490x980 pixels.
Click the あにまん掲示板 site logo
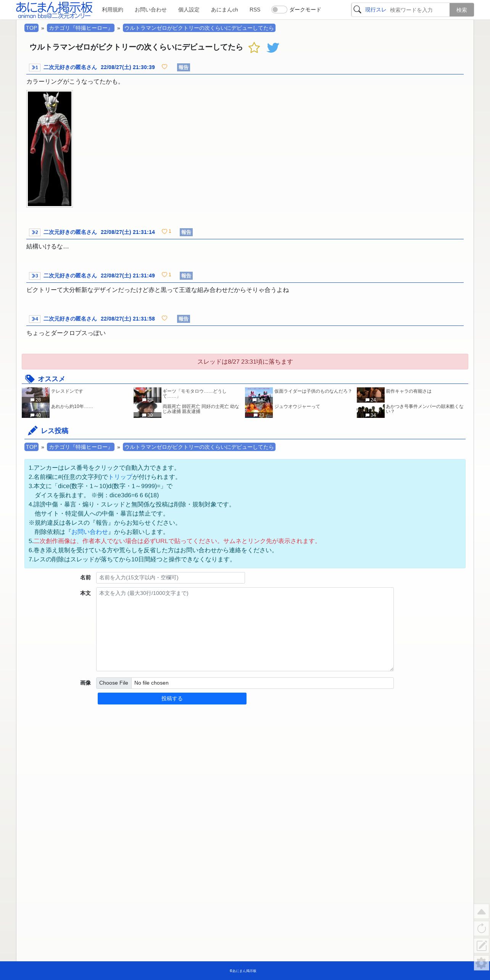54,10
